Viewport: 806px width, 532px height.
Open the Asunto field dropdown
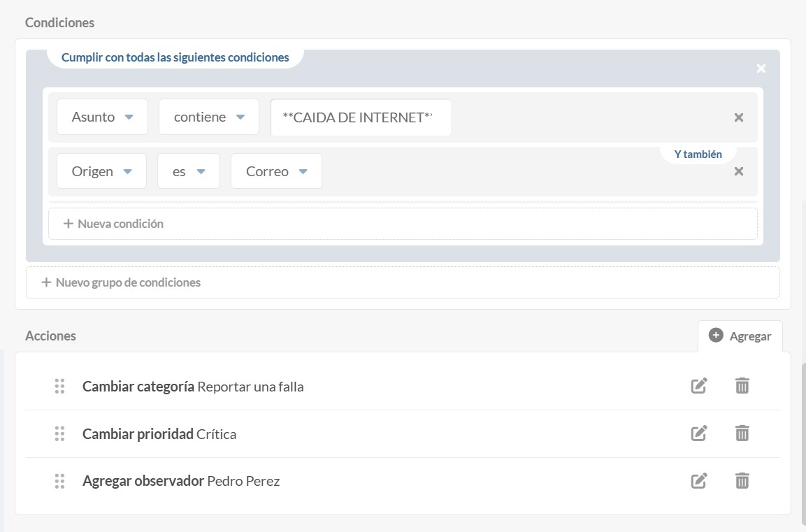(102, 117)
